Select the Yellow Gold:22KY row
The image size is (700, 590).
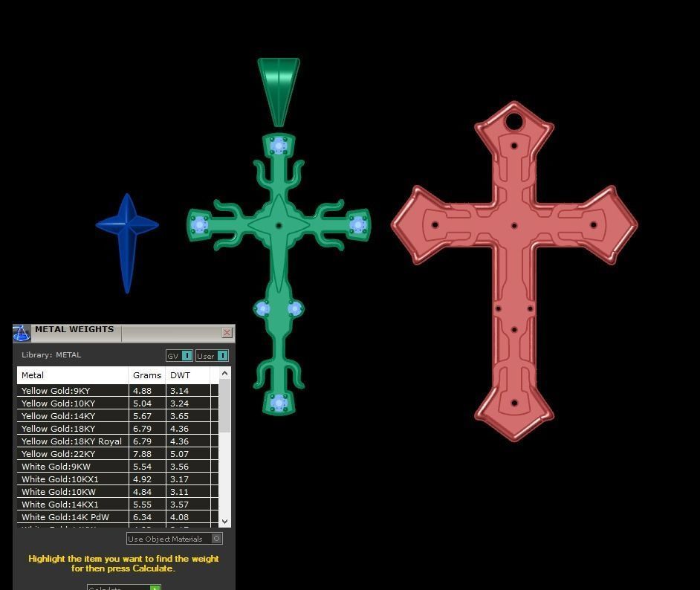[117, 453]
